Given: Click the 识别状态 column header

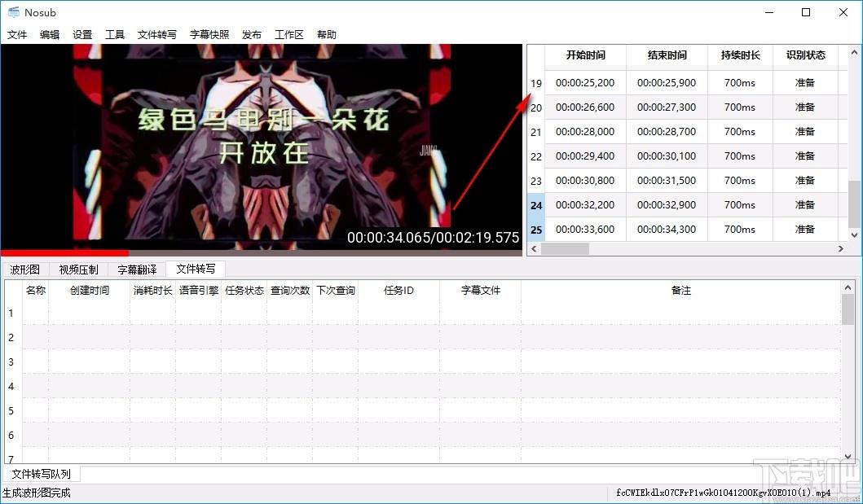Looking at the screenshot, I should (x=805, y=55).
